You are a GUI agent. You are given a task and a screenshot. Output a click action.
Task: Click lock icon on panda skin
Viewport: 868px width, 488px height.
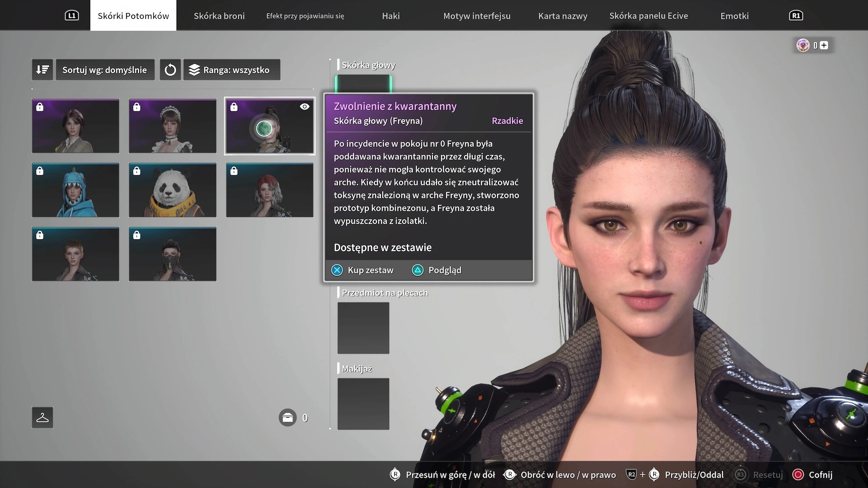click(x=137, y=171)
